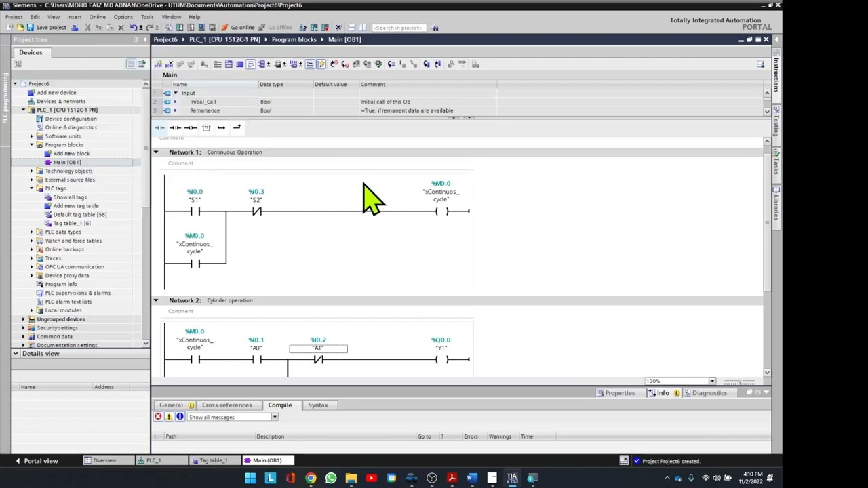Expand the Technology objects folder
Screen dimensions: 868x488
coord(31,171)
